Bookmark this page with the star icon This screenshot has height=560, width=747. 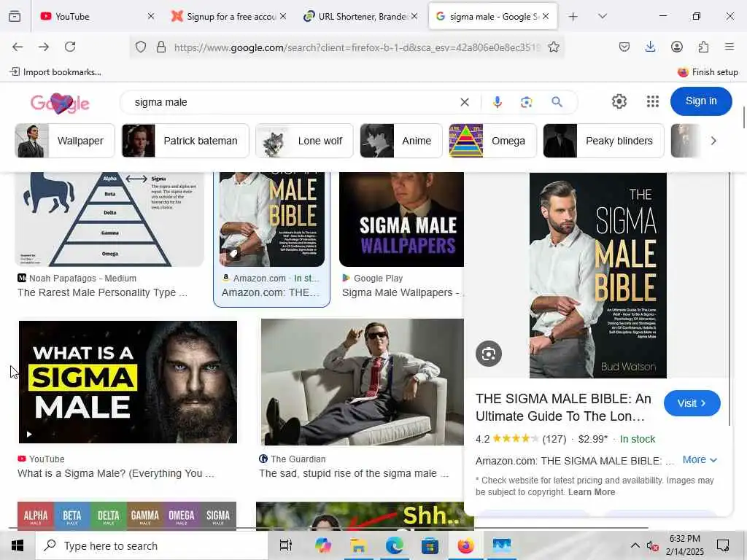click(554, 47)
